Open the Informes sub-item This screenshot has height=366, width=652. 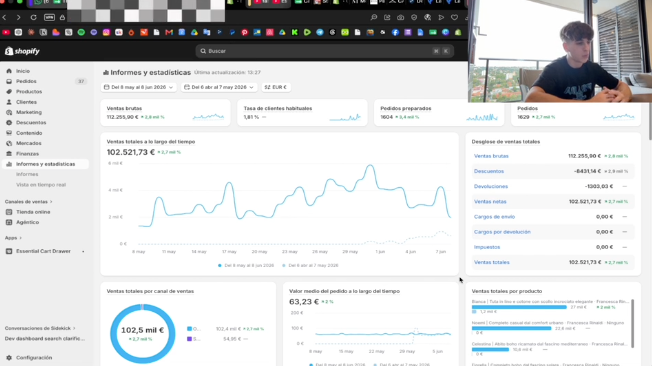[x=27, y=174]
